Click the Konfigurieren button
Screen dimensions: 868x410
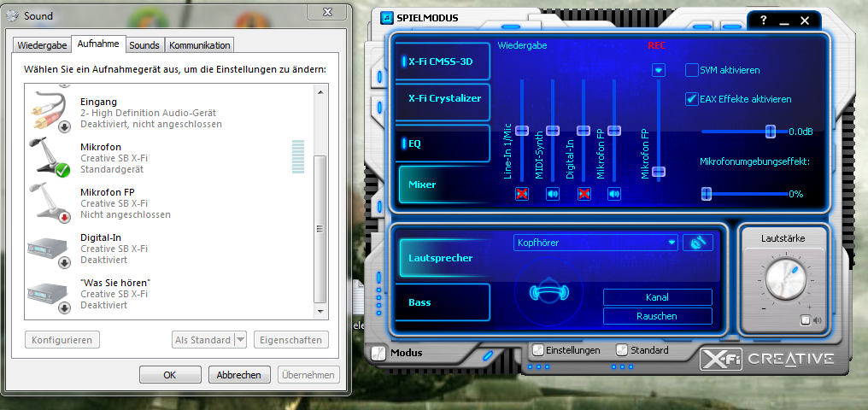tap(62, 340)
